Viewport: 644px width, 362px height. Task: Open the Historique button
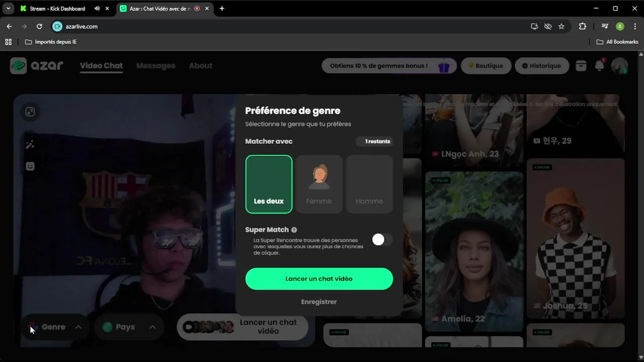542,66
